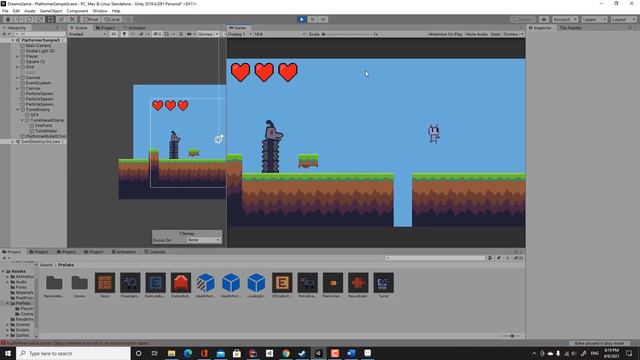Image resolution: width=640 pixels, height=360 pixels.
Task: Click the Project search field
Action: coord(436,258)
